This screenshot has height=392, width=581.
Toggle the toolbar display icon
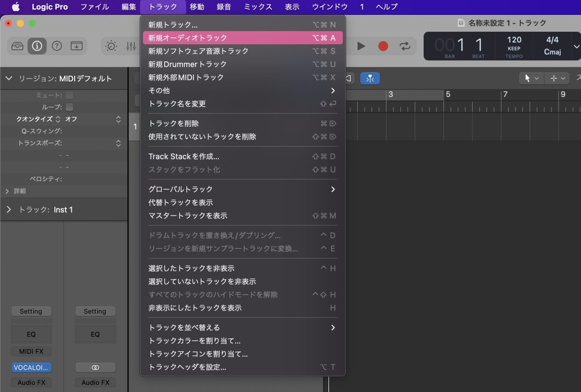pyautogui.click(x=76, y=46)
